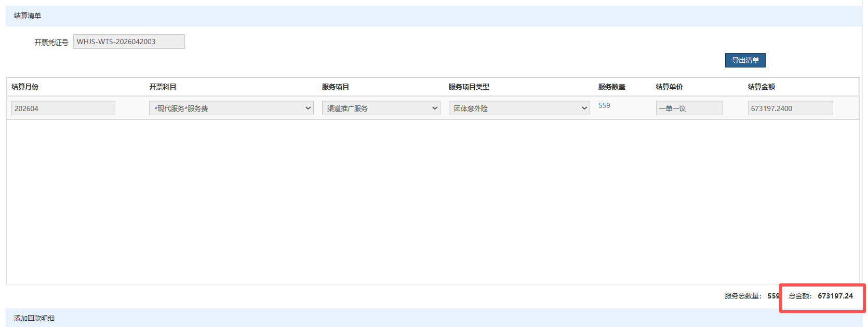Click the 总金额 value 673197.24
Viewport: 868px width, 327px height.
pyautogui.click(x=835, y=296)
